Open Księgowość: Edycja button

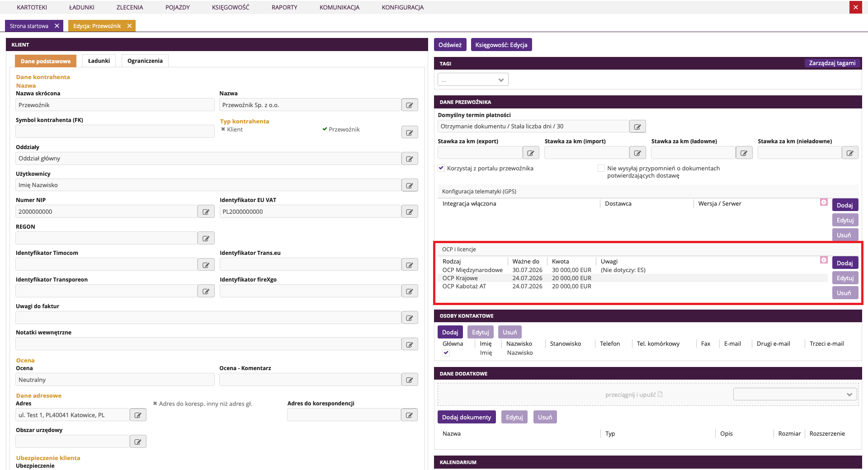(x=501, y=45)
